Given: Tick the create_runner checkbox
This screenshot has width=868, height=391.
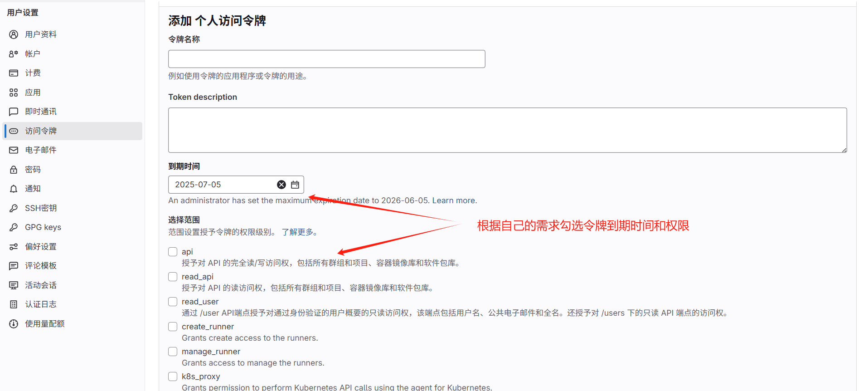Looking at the screenshot, I should coord(173,327).
